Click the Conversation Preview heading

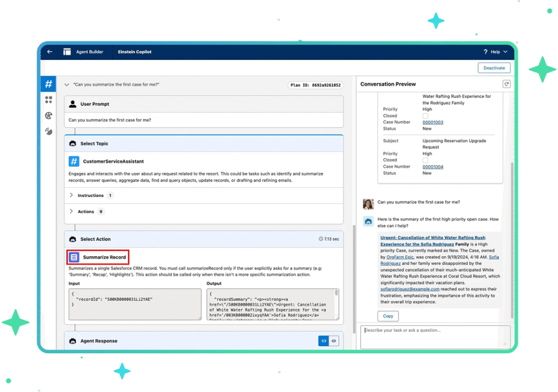388,84
